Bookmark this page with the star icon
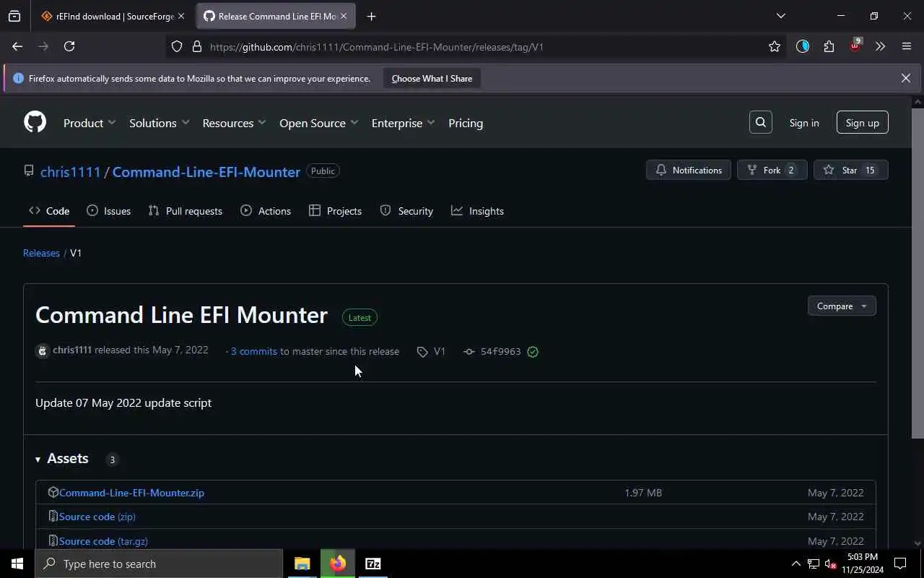 click(775, 46)
